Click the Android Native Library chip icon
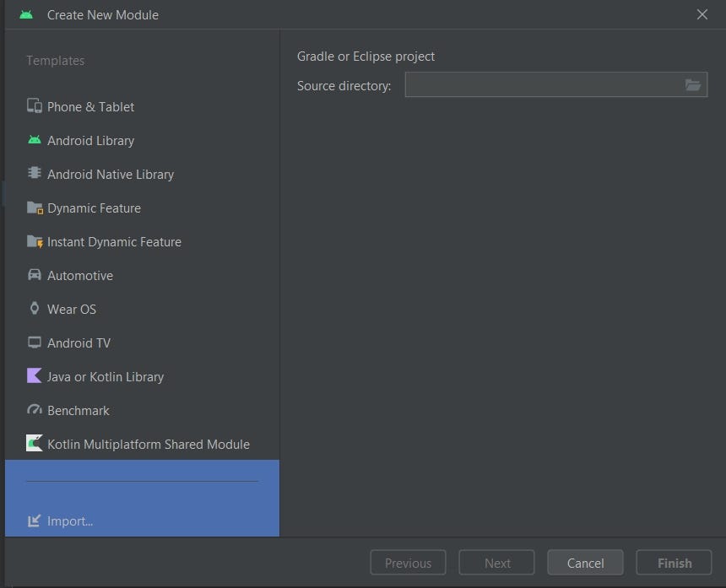 35,173
